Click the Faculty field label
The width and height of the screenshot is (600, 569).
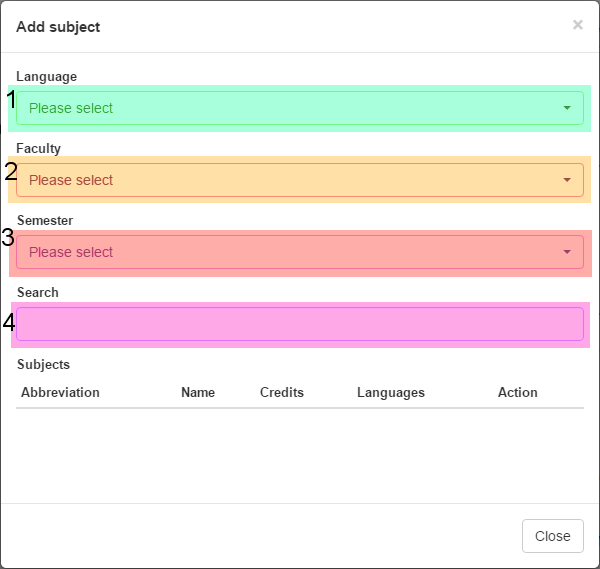click(38, 148)
